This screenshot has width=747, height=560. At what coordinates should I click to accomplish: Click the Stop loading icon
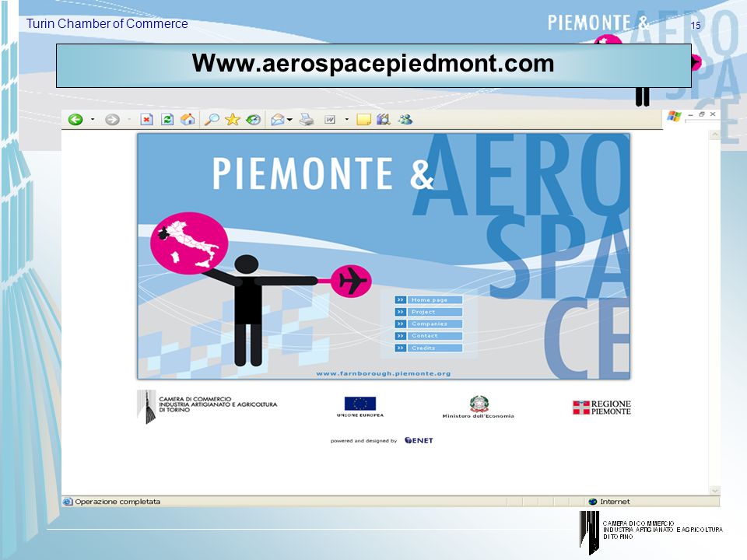pyautogui.click(x=147, y=119)
